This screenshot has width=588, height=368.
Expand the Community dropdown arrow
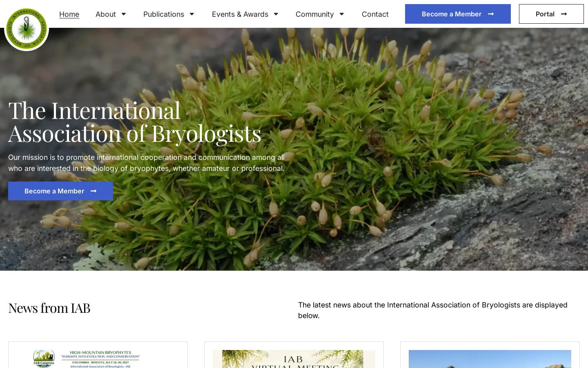click(341, 14)
